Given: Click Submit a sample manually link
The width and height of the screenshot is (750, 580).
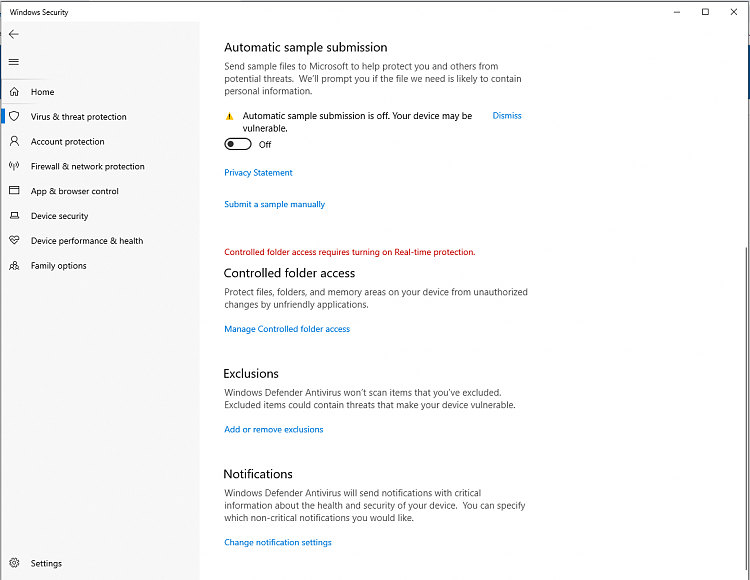Looking at the screenshot, I should click(x=275, y=204).
